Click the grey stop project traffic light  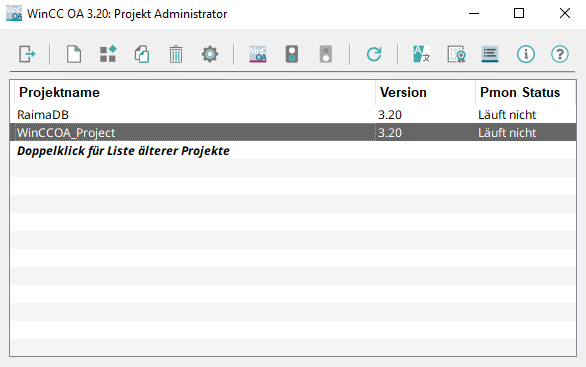326,54
